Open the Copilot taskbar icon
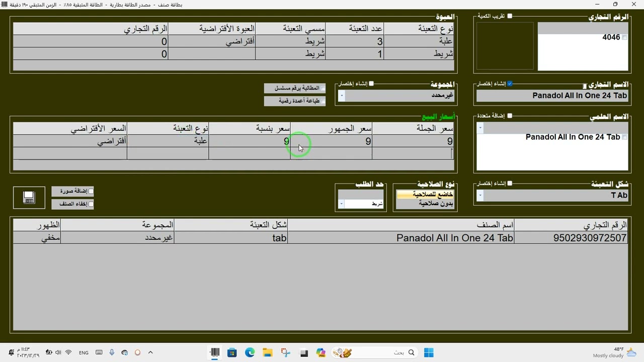Image resolution: width=644 pixels, height=362 pixels. (x=321, y=352)
